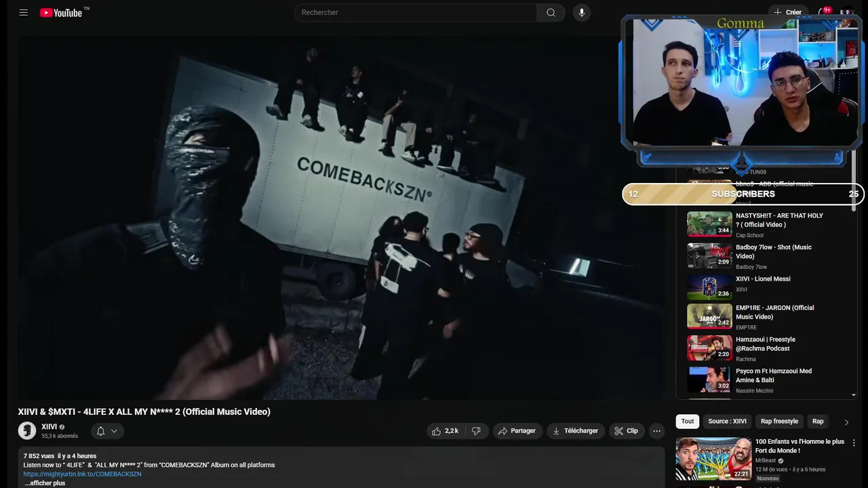868x488 pixels.
Task: Click the Cap School channel text
Action: (749, 236)
